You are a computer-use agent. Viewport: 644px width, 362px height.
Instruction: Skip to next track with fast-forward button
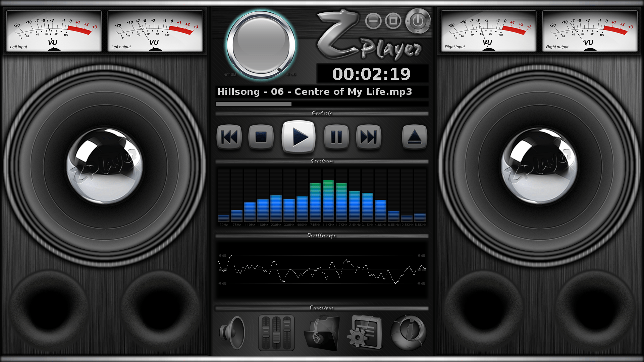(368, 136)
